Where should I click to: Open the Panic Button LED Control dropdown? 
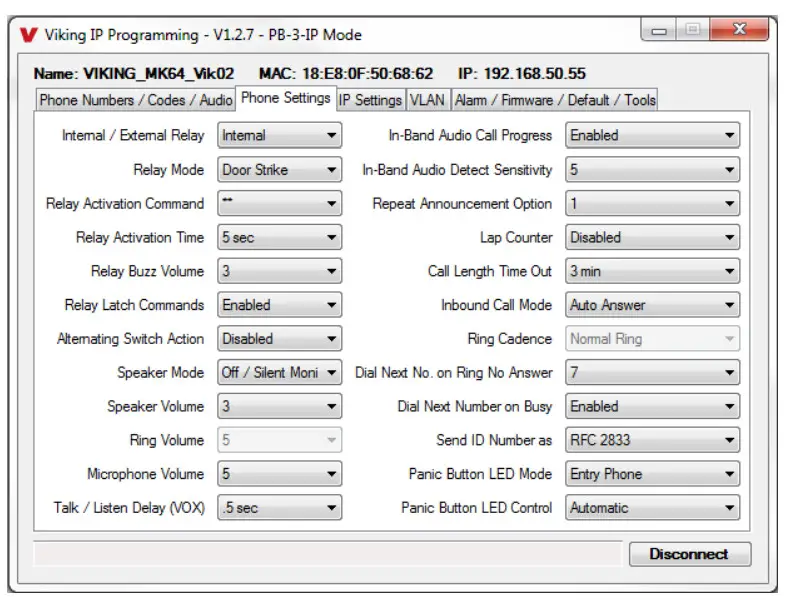[653, 508]
